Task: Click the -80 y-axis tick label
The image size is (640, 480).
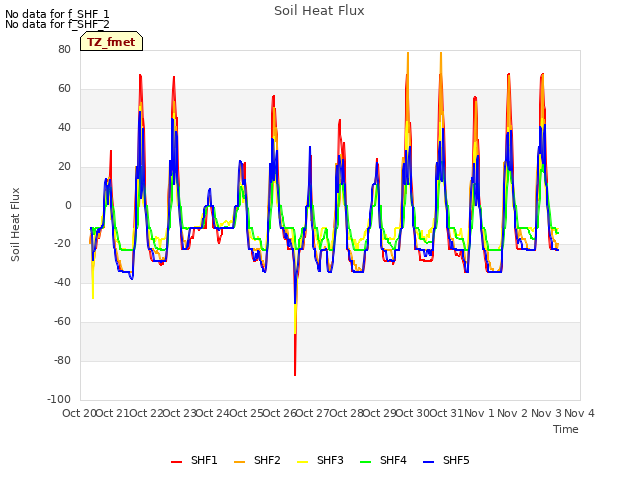Action: [x=62, y=360]
